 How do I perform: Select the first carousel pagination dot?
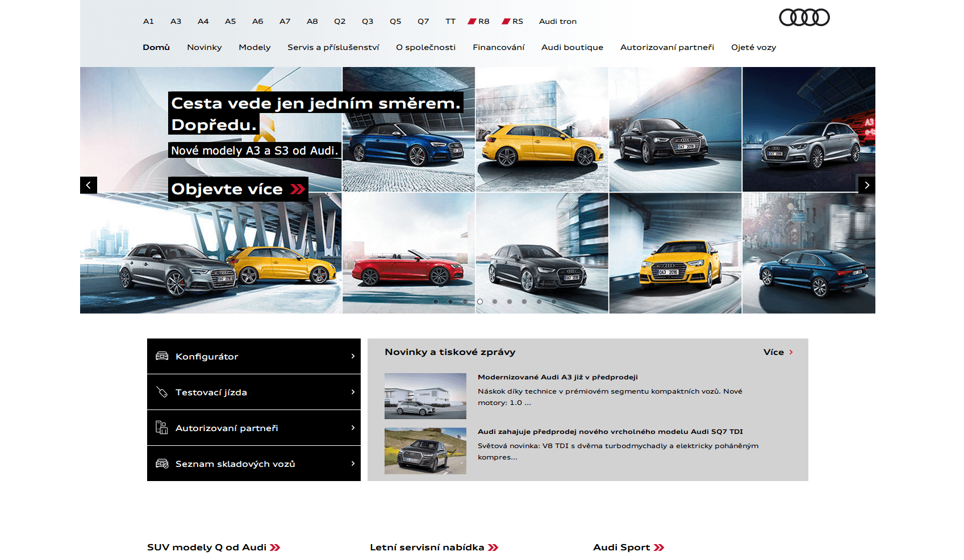pos(436,302)
